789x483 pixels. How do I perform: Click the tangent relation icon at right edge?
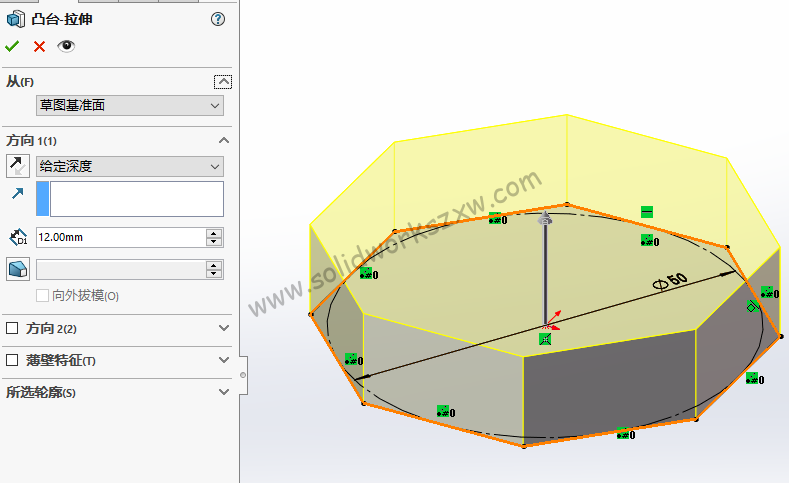753,306
